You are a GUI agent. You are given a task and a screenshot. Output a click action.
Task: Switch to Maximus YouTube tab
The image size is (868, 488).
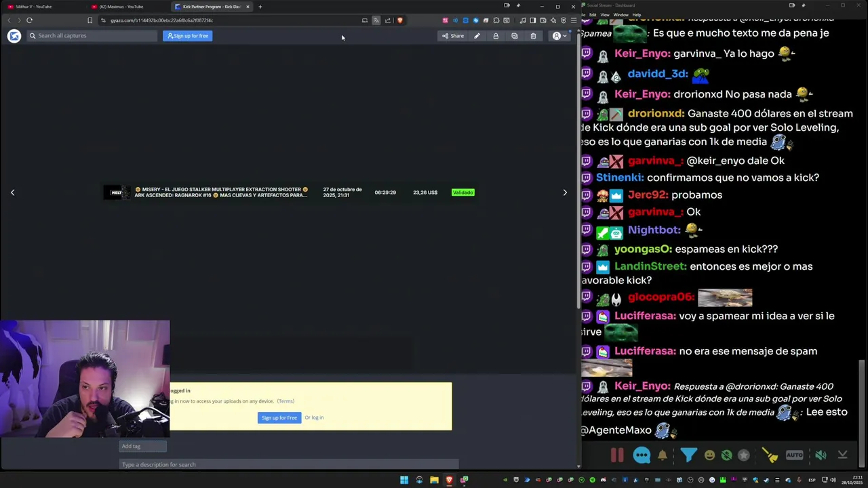125,7
